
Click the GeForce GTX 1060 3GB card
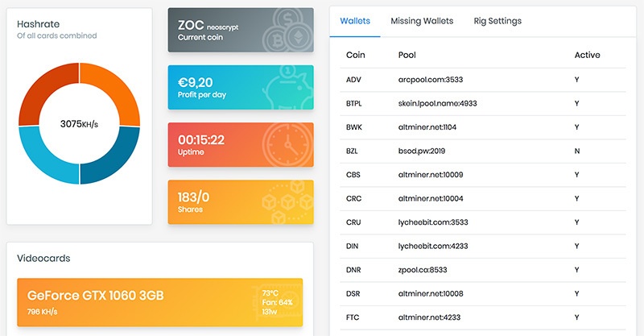(x=159, y=302)
